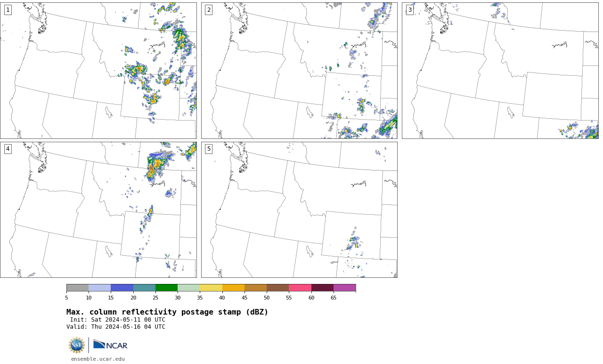Viewport: 603px width, 364px height.
Task: Open ensemble member 1 reflectivity map
Action: click(x=98, y=71)
